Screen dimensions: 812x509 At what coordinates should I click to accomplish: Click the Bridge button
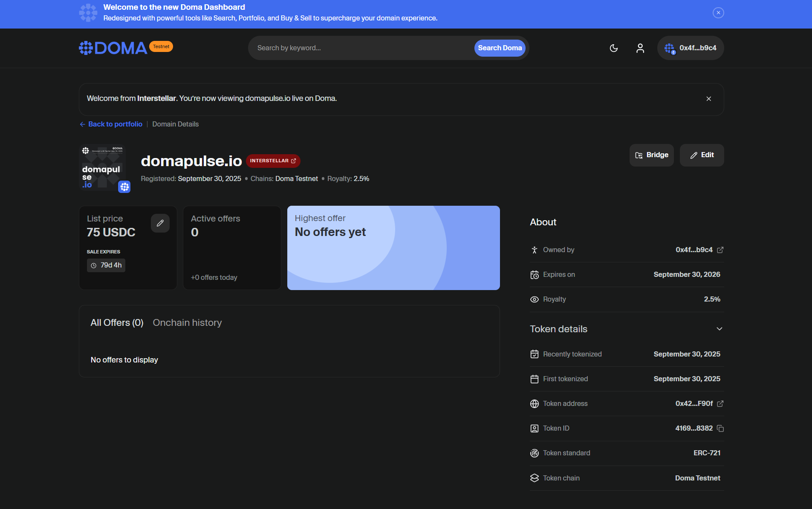tap(651, 155)
